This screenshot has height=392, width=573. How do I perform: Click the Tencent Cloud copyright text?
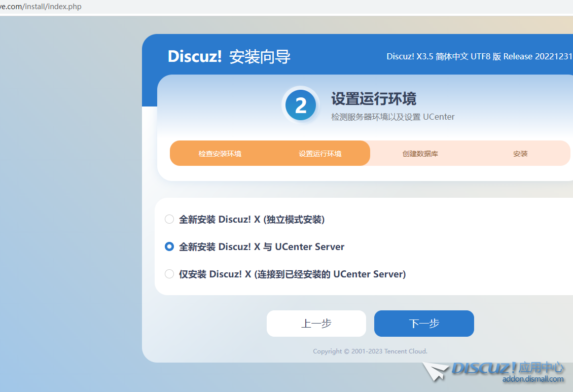tap(370, 351)
